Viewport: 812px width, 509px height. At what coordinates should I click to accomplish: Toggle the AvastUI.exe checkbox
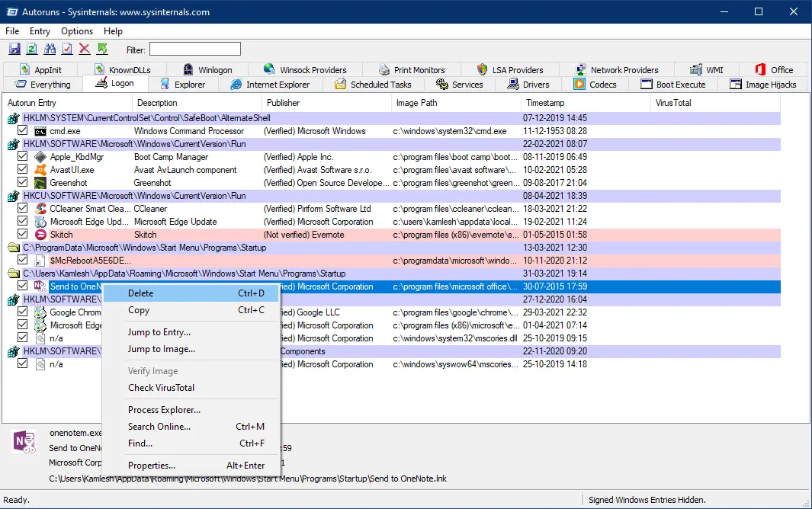coord(22,169)
